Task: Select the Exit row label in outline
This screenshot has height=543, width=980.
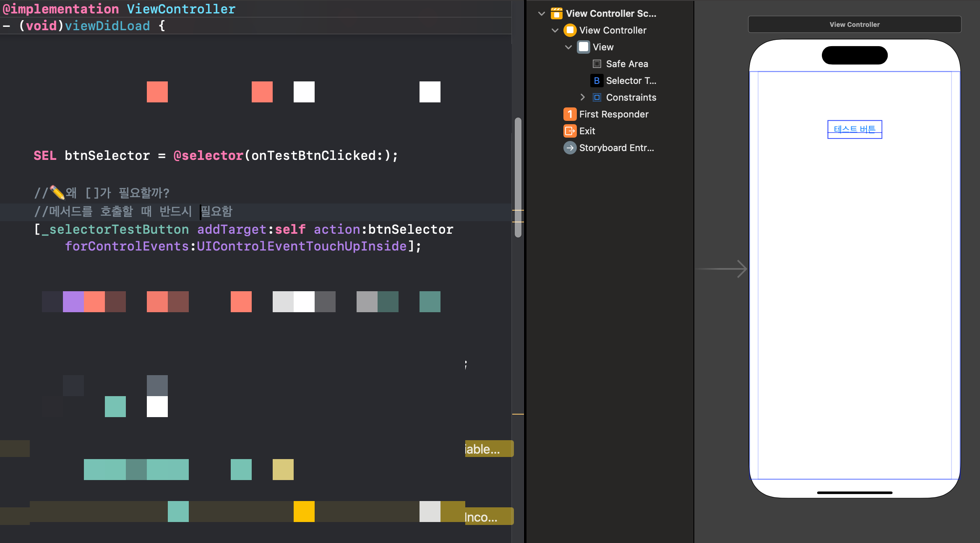Action: tap(587, 131)
